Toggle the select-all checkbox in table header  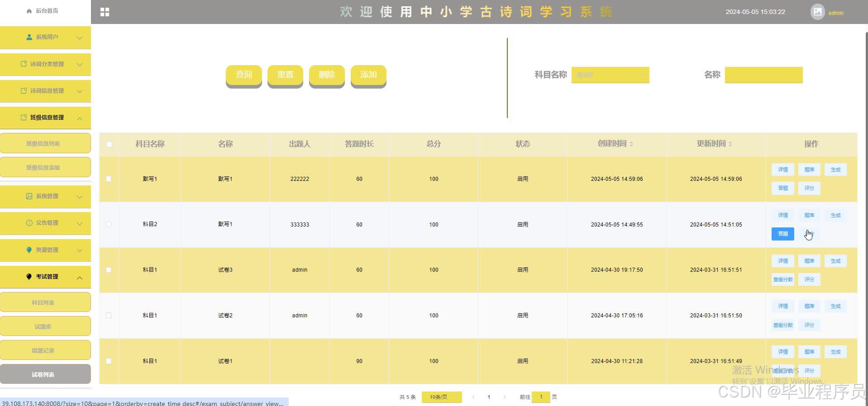tap(109, 144)
